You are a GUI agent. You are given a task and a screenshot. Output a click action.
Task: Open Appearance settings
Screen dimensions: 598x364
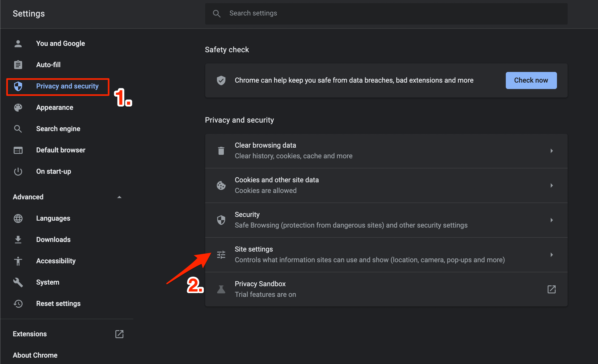coord(55,107)
